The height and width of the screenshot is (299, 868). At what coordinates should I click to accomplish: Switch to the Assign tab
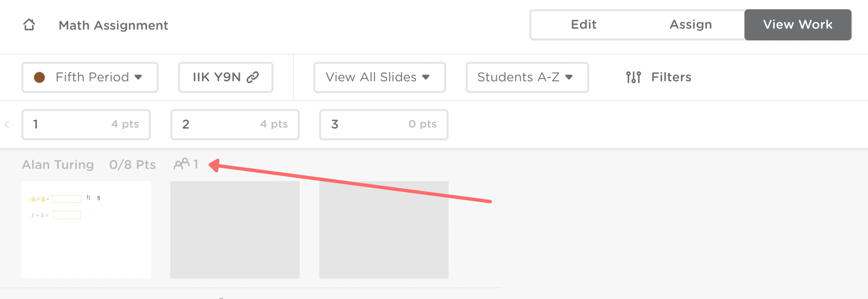pos(690,25)
